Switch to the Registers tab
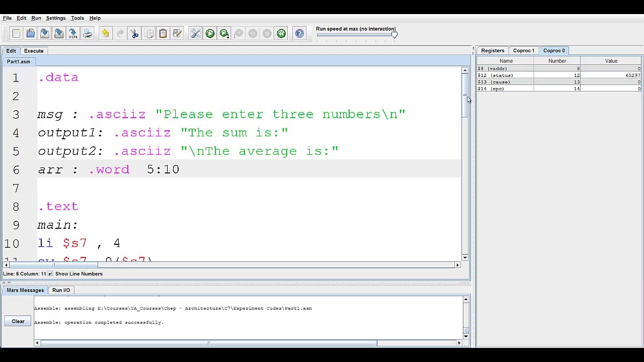The image size is (644, 362). click(x=492, y=51)
